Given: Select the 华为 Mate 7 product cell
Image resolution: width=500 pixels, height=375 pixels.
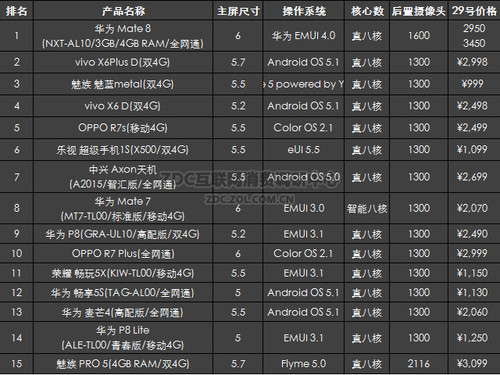Looking at the screenshot, I should pyautogui.click(x=123, y=209).
